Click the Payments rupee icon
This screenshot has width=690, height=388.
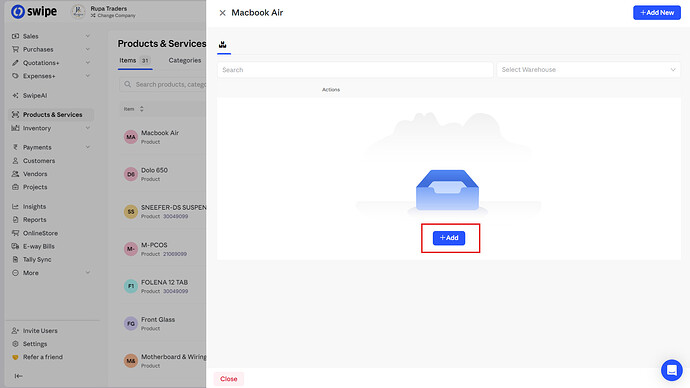tap(15, 147)
